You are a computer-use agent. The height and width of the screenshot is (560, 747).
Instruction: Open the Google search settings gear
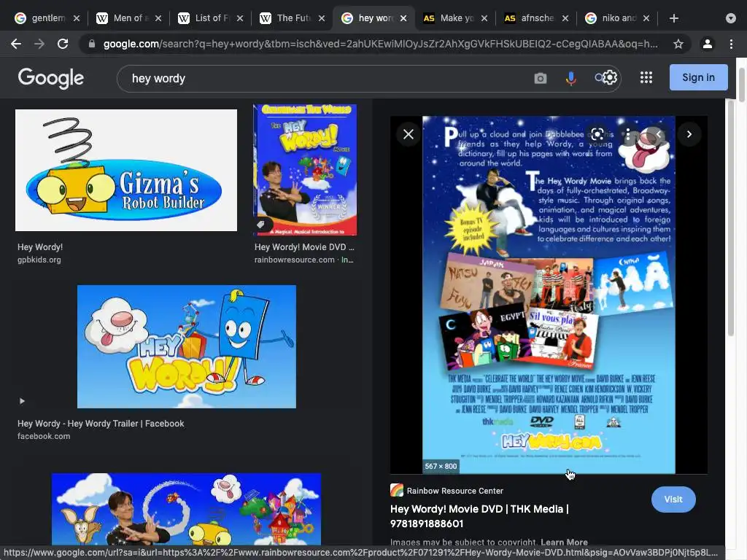click(x=611, y=77)
